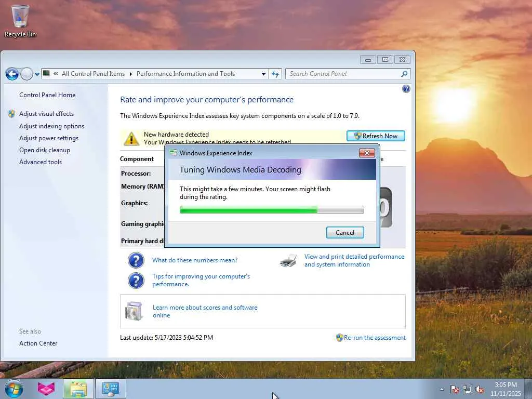
Task: Click the Primary hard disk row label
Action: pyautogui.click(x=143, y=241)
